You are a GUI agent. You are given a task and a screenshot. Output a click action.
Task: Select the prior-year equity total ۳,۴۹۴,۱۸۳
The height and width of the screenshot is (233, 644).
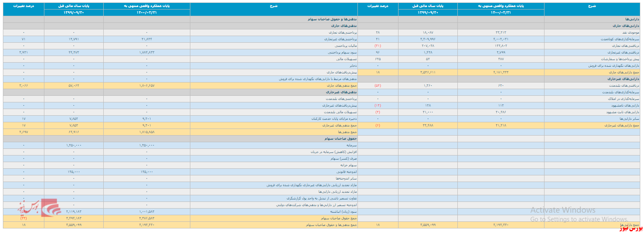74,218
